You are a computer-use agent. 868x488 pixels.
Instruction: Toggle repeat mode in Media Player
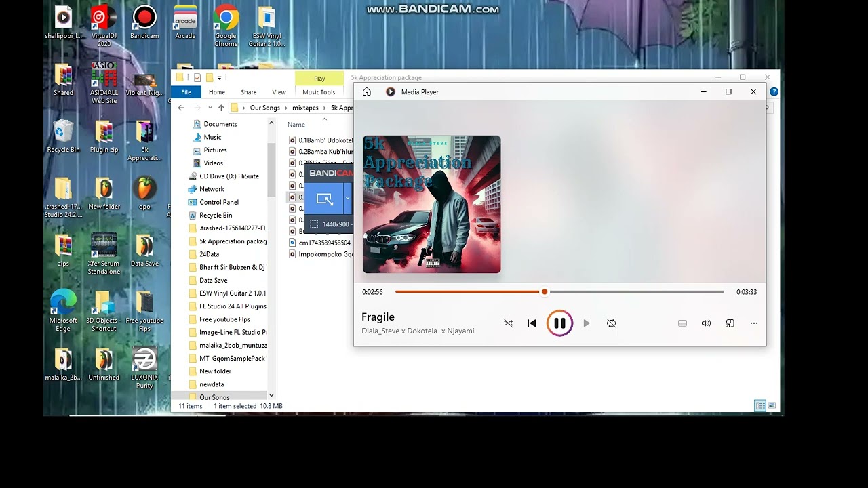click(x=612, y=323)
